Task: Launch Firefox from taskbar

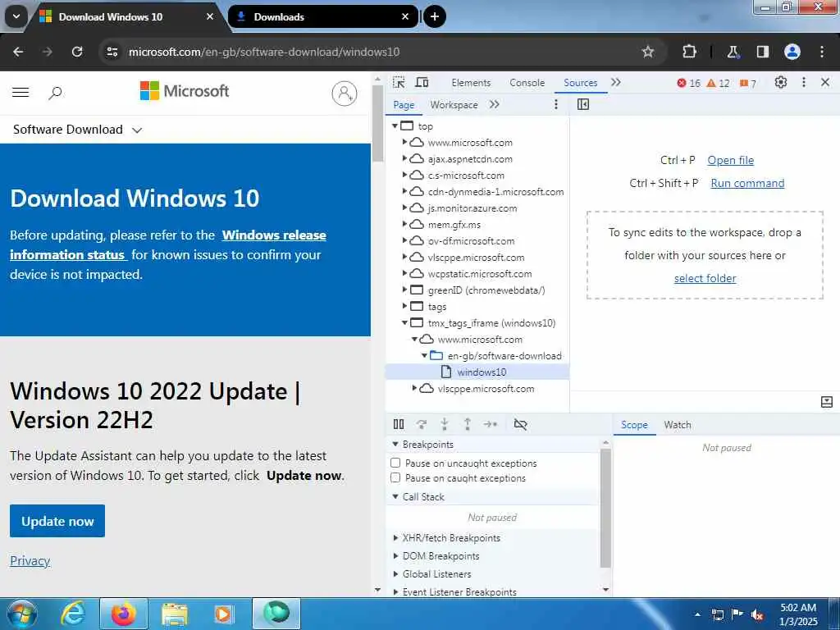Action: click(124, 614)
